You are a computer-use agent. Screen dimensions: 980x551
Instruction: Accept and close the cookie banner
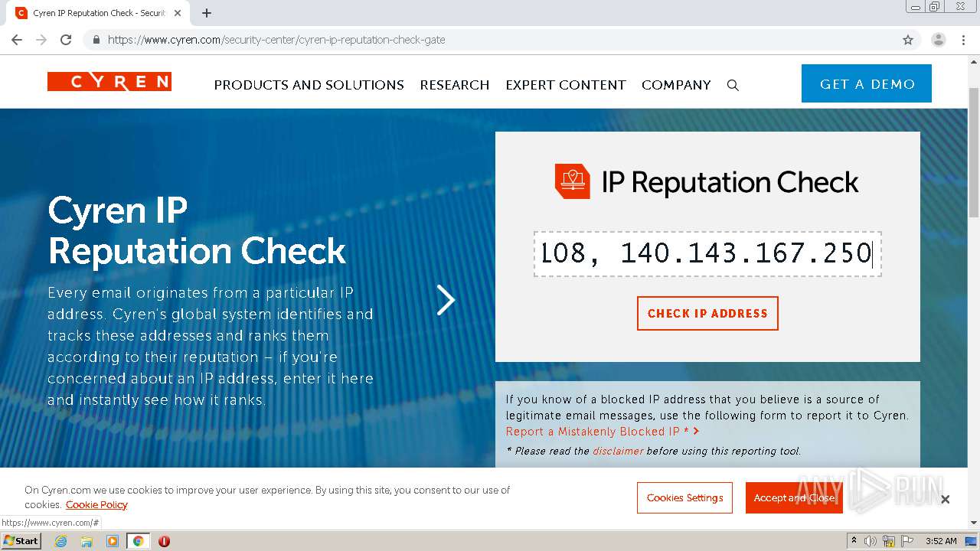pyautogui.click(x=794, y=498)
